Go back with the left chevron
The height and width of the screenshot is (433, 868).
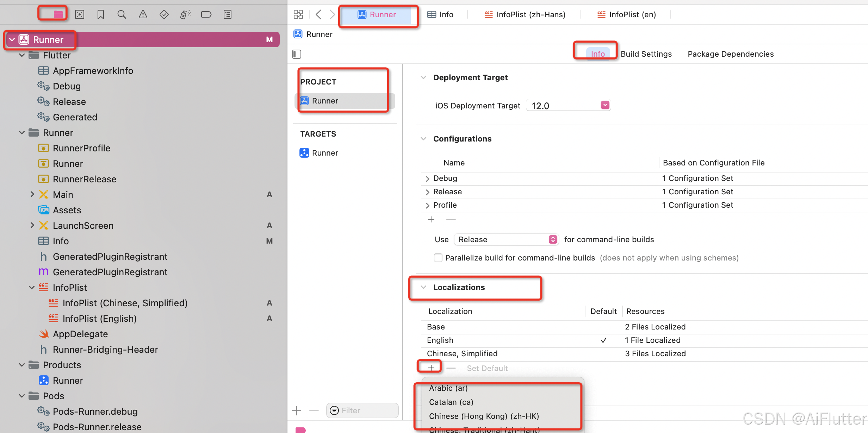click(318, 14)
